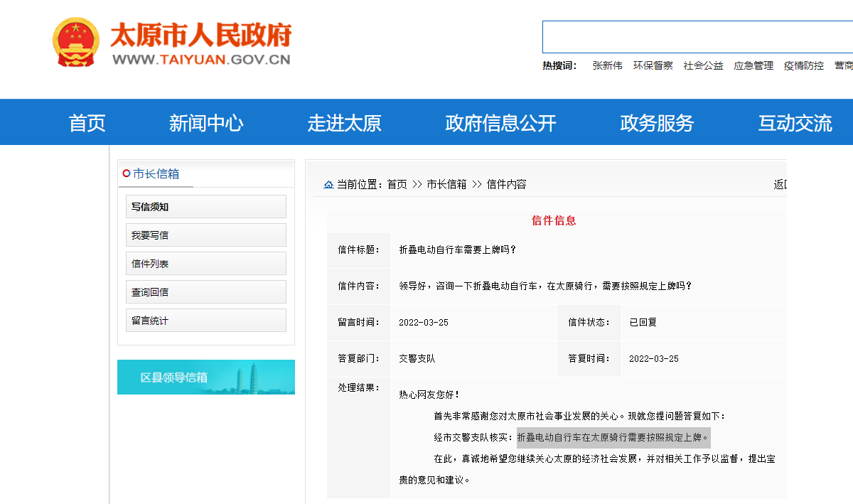Go to 走进太原 section
853x504 pixels.
344,123
